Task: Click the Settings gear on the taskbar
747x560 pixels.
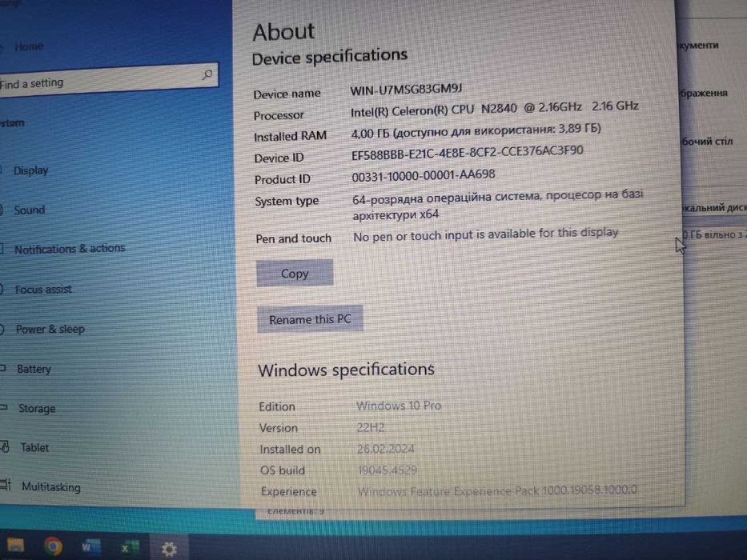Action: coord(169,549)
